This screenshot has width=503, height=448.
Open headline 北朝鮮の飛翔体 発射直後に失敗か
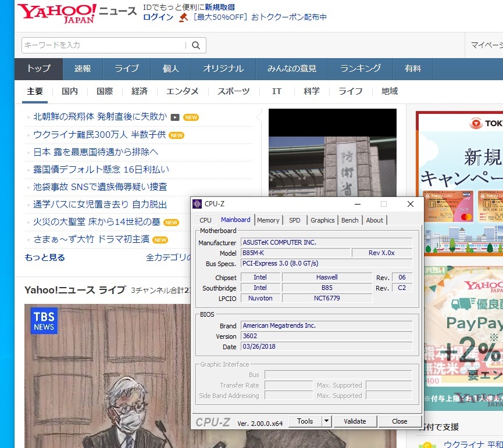[100, 117]
